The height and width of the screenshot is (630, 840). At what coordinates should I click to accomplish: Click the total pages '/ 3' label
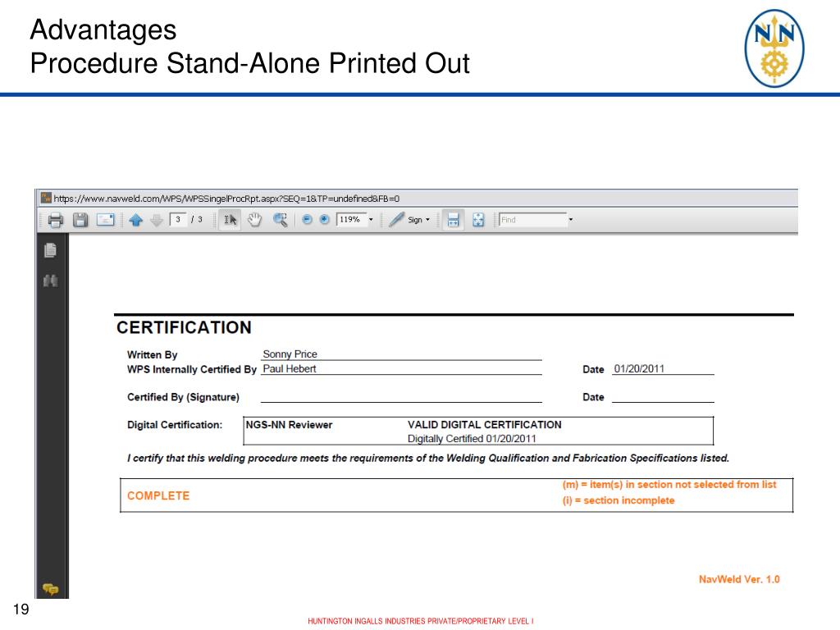point(197,220)
